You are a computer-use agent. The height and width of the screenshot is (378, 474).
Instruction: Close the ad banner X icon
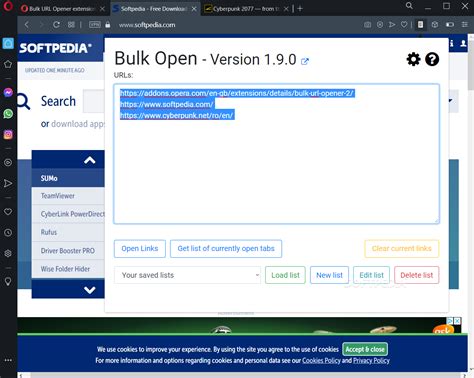[x=458, y=321]
